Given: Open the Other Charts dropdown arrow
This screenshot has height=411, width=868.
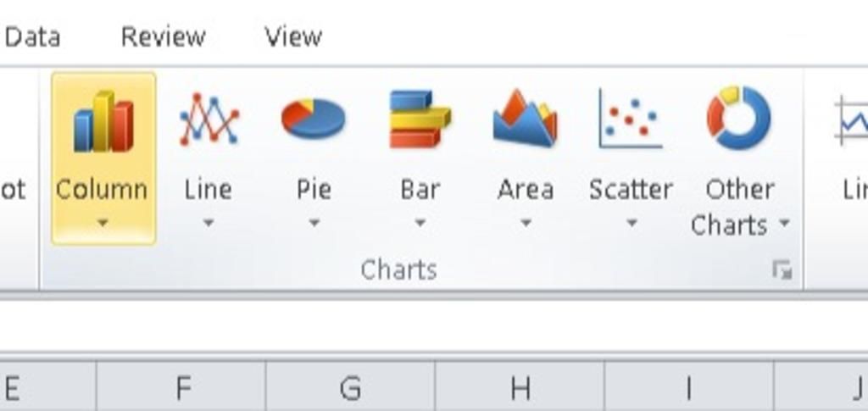Looking at the screenshot, I should (784, 224).
